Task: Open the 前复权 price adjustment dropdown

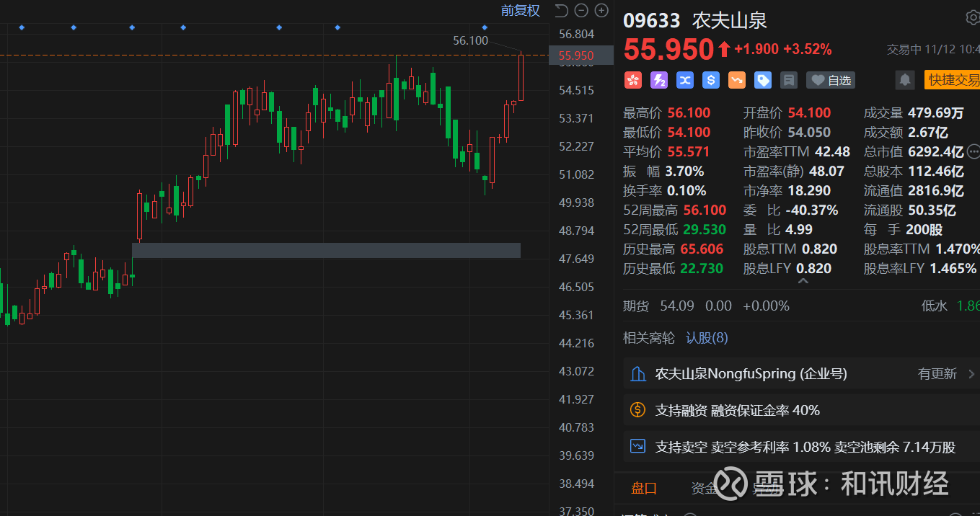Action: point(521,11)
